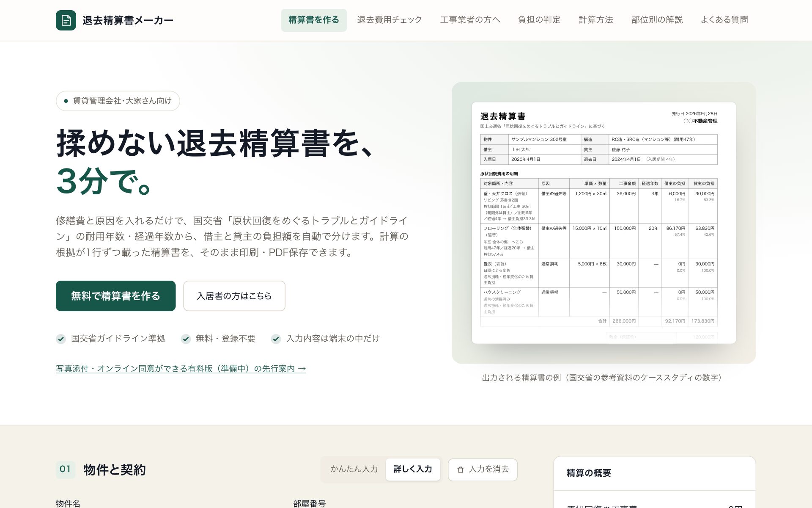This screenshot has width=812, height=508.
Task: Click the 入力を消去 button
Action: coord(483,469)
